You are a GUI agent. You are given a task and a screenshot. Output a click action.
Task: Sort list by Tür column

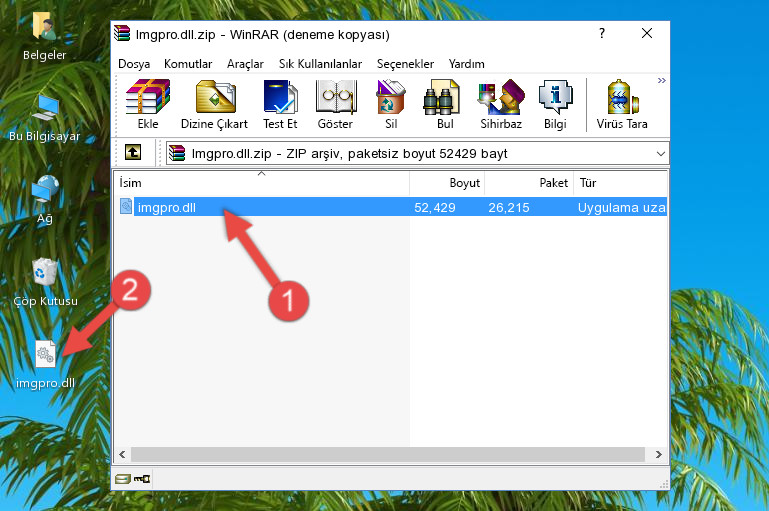pyautogui.click(x=620, y=183)
